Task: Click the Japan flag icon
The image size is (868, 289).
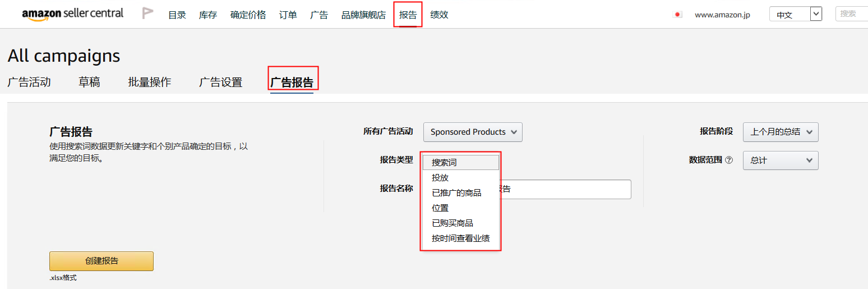Action: (x=677, y=15)
